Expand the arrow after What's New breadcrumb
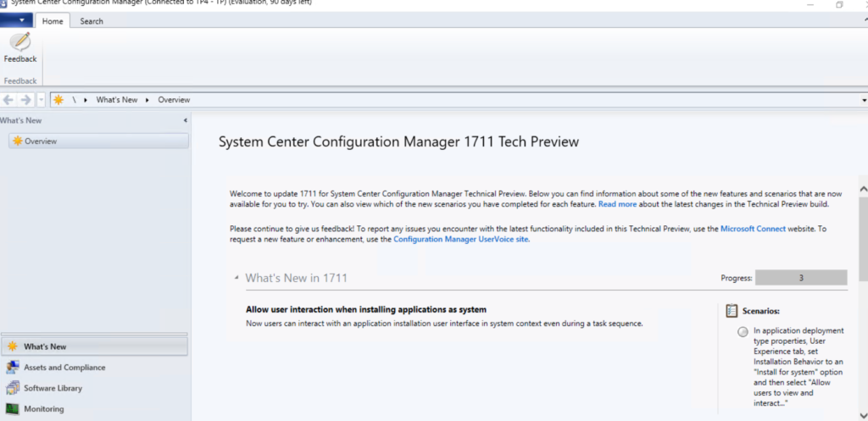This screenshot has height=421, width=868. click(147, 100)
